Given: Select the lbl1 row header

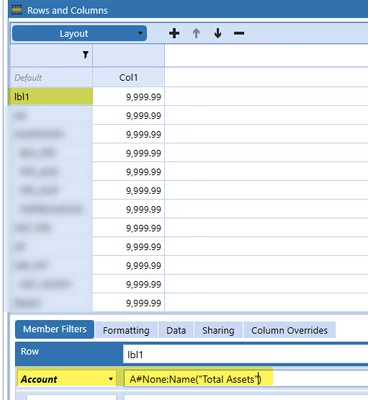Looking at the screenshot, I should [51, 97].
